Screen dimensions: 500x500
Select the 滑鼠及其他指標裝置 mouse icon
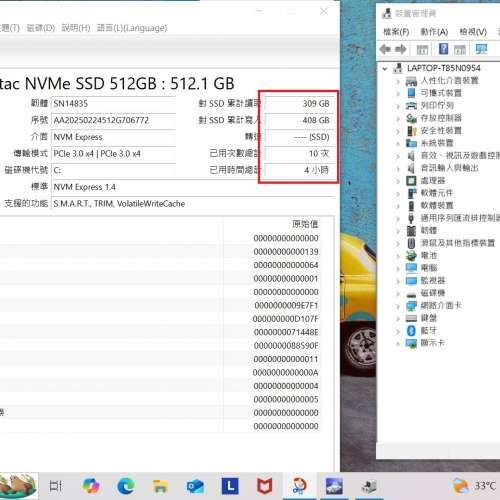click(411, 243)
